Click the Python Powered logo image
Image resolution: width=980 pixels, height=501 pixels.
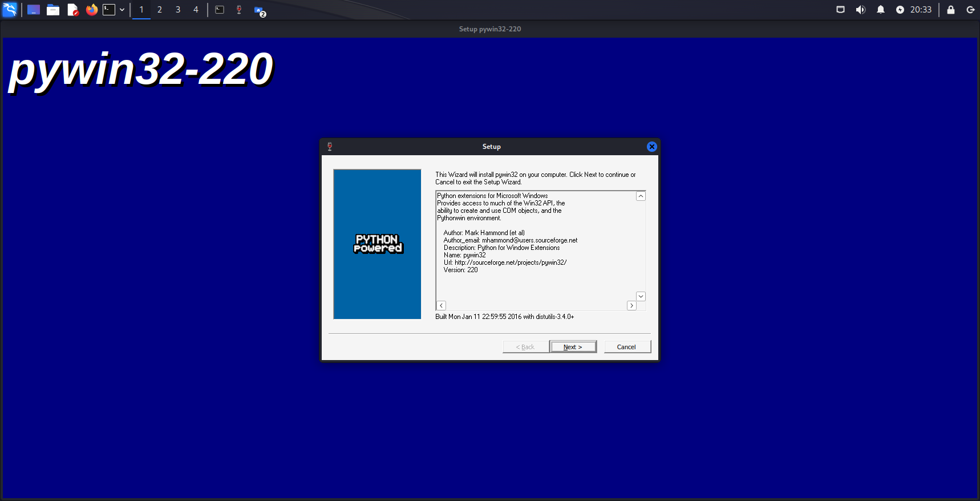377,244
